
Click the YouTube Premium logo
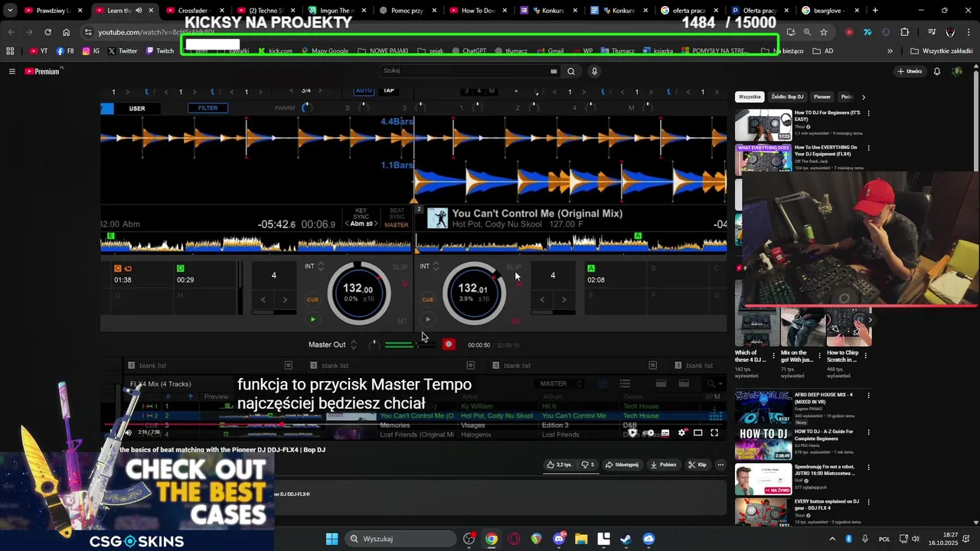[x=43, y=71]
